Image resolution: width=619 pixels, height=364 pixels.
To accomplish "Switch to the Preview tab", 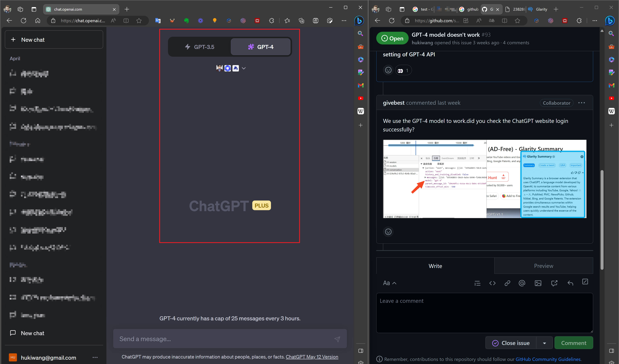I will (544, 266).
